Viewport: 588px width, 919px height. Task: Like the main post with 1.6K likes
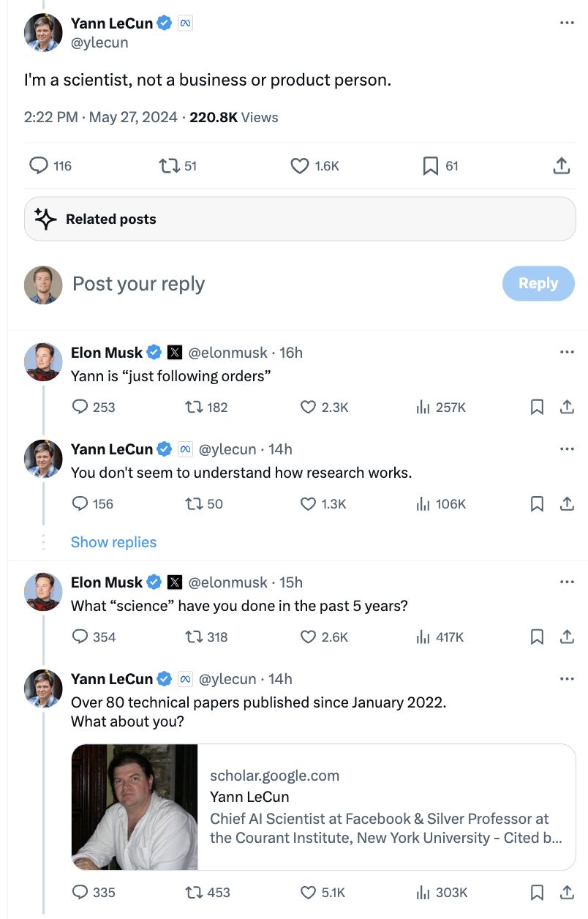coord(300,166)
